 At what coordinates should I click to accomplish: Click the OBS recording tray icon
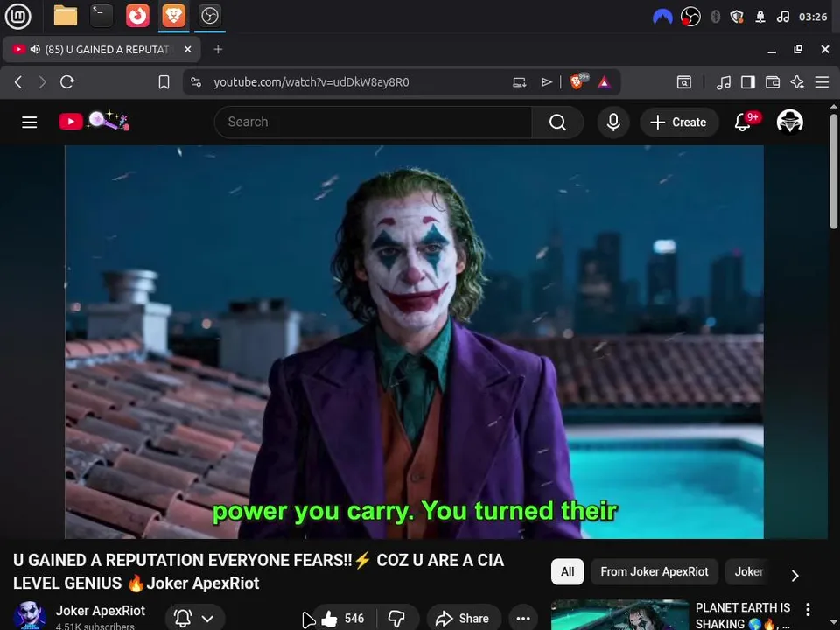coord(690,17)
